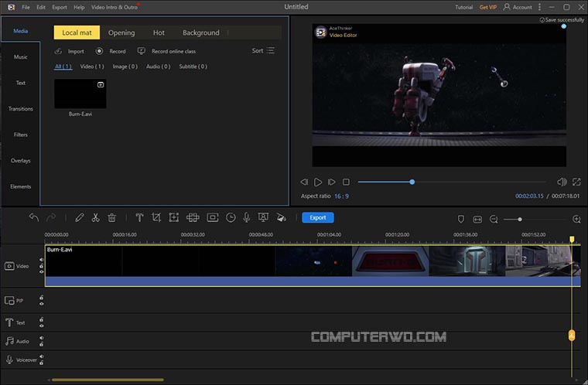The image size is (588, 385).
Task: Switch to the Background tab
Action: pos(201,32)
